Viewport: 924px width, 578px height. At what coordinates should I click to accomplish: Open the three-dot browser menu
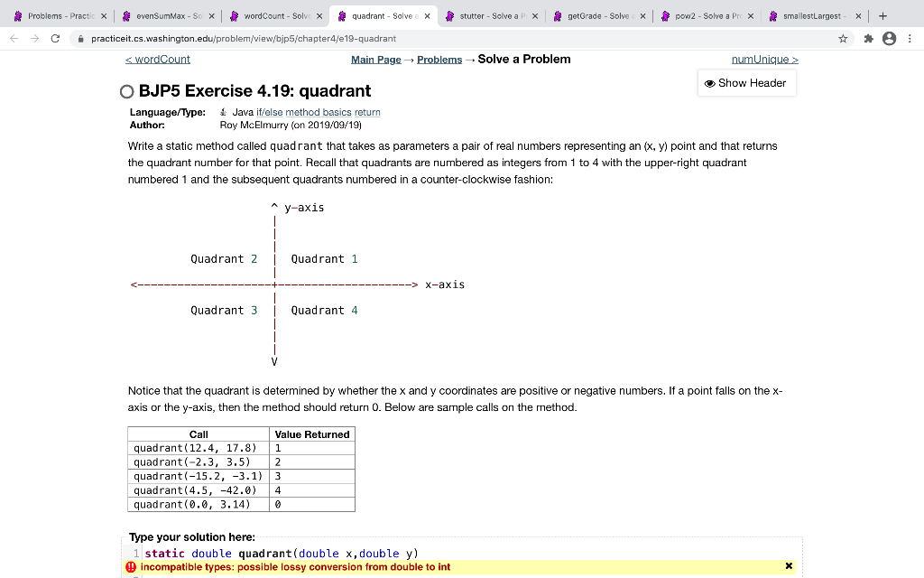(x=911, y=39)
